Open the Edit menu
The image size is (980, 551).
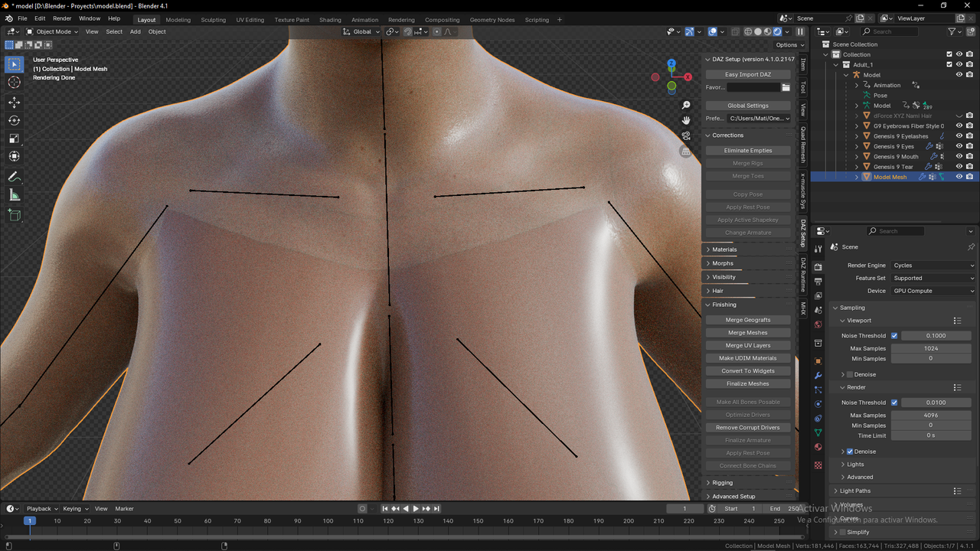pos(40,18)
